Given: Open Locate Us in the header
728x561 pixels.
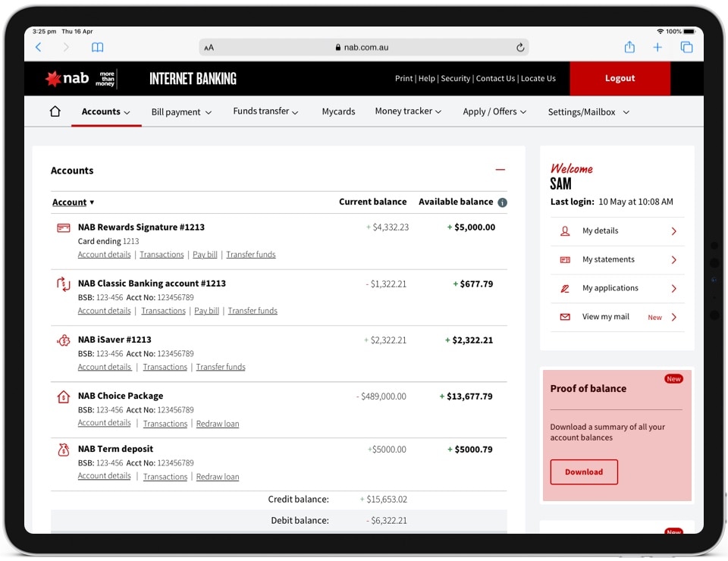Looking at the screenshot, I should (x=538, y=78).
